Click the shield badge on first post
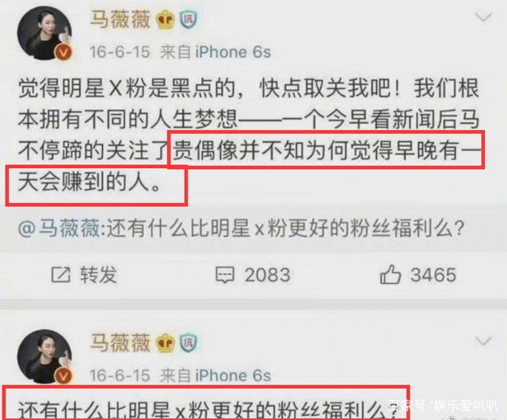 [189, 19]
